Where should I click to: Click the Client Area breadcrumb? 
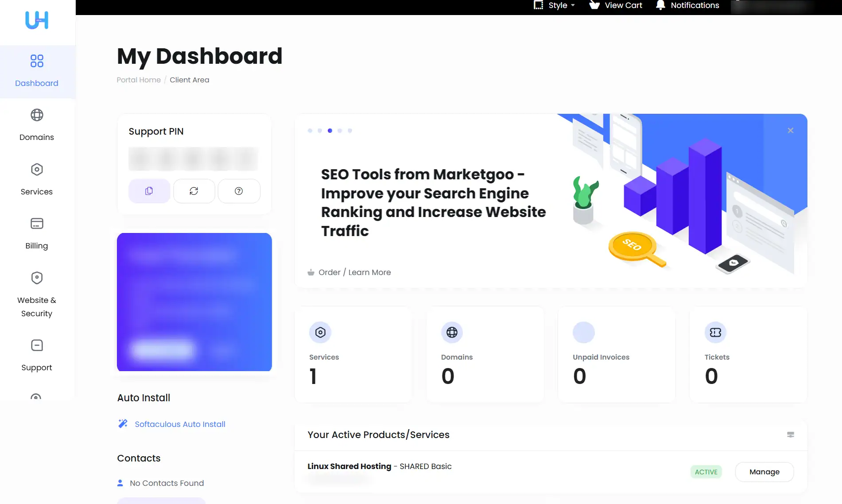189,80
